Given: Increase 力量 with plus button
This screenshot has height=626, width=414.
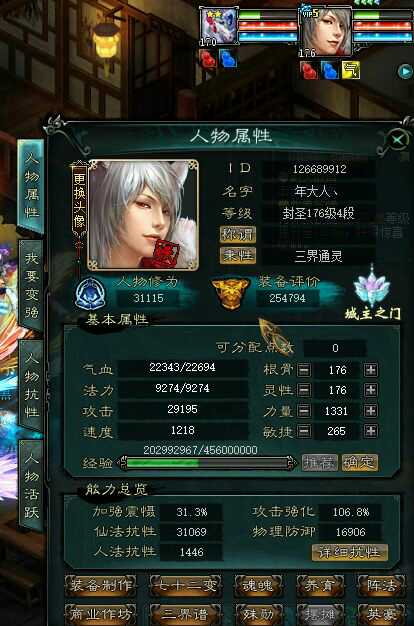Looking at the screenshot, I should [x=371, y=410].
